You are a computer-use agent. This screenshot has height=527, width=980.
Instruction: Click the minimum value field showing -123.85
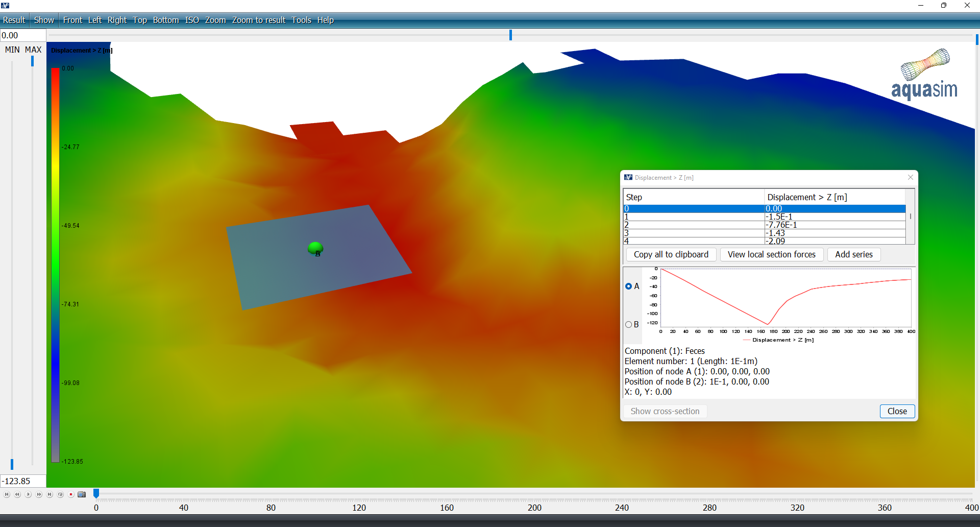pos(23,481)
